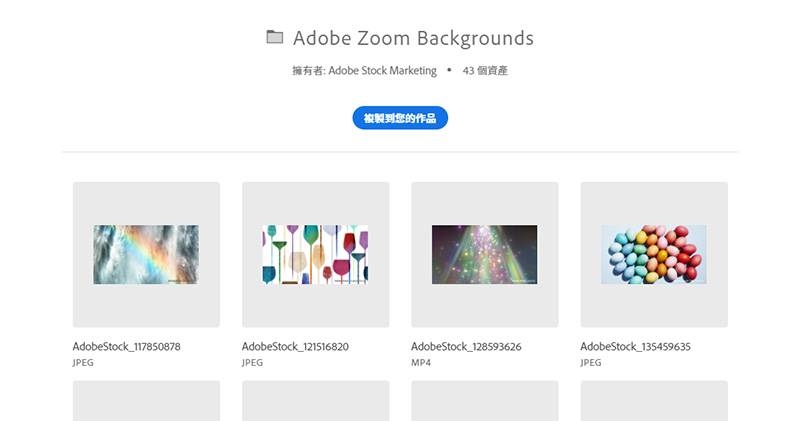Click the AdobeStock_128593626 file name
Viewport: 800px width, 421px height.
click(x=466, y=346)
